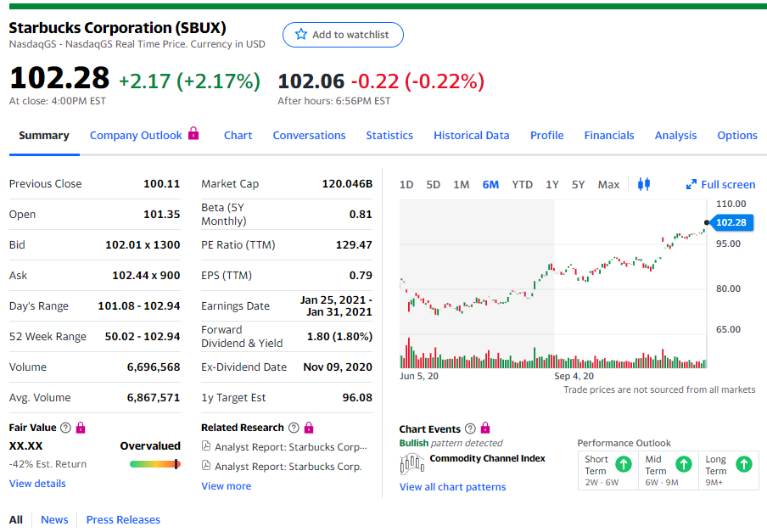Add Starbucks to watchlist
Screen dimensions: 767x532
coord(343,35)
